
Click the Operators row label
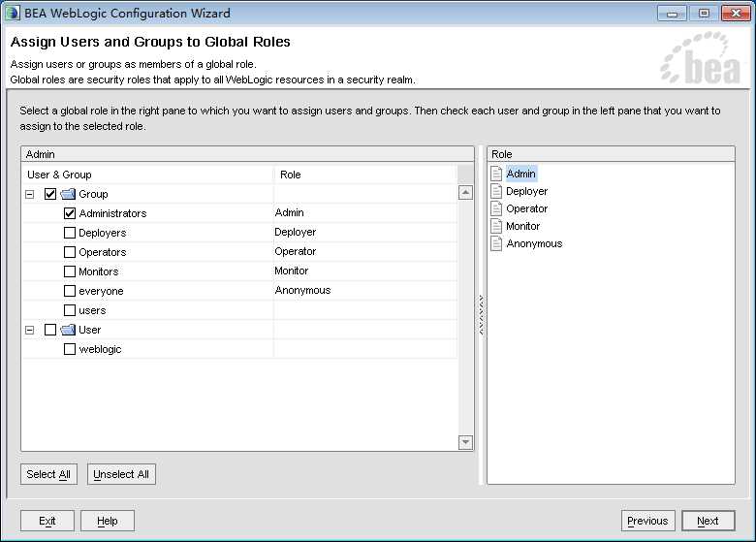click(103, 252)
